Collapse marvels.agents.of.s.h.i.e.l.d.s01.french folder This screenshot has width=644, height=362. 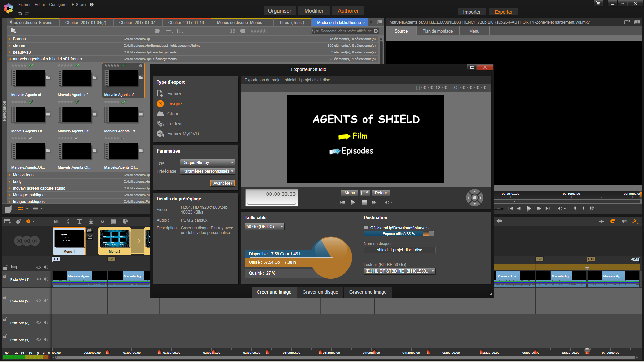click(x=10, y=59)
